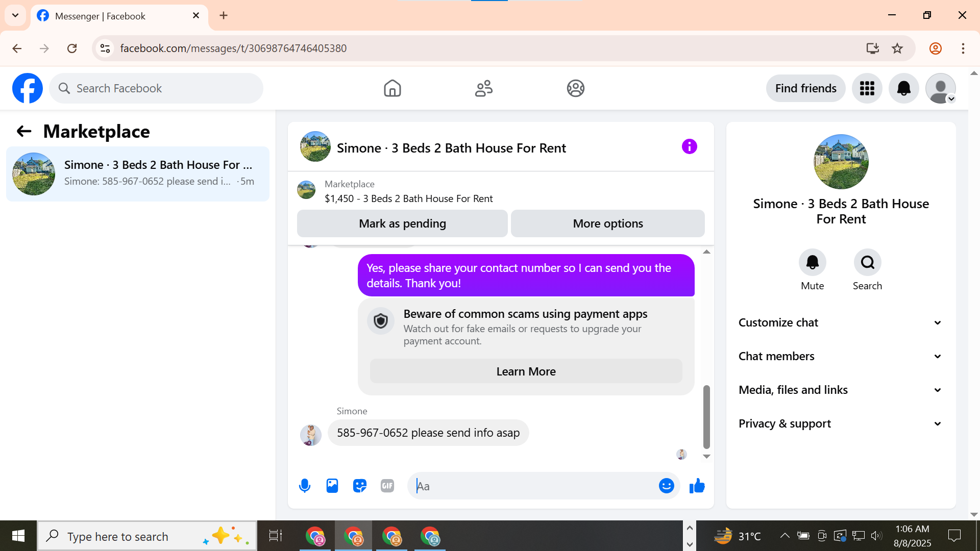Attach a photo using image icon
This screenshot has height=551, width=980.
click(x=332, y=486)
